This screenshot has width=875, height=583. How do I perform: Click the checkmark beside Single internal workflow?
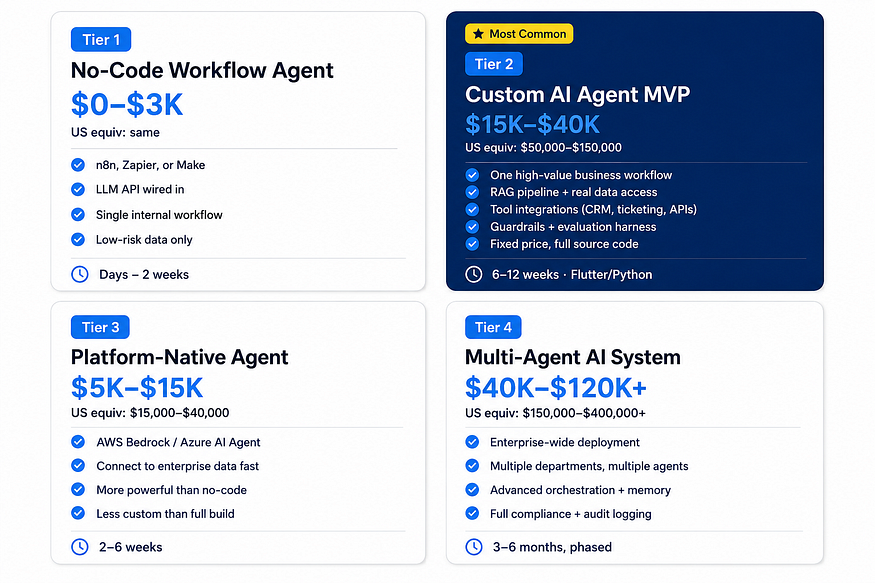(78, 215)
